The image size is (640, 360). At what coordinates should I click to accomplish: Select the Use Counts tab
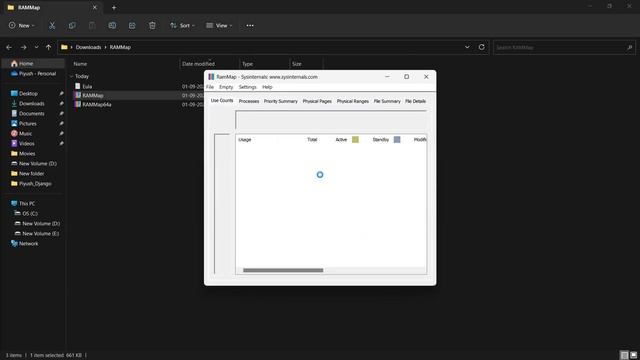tap(222, 100)
